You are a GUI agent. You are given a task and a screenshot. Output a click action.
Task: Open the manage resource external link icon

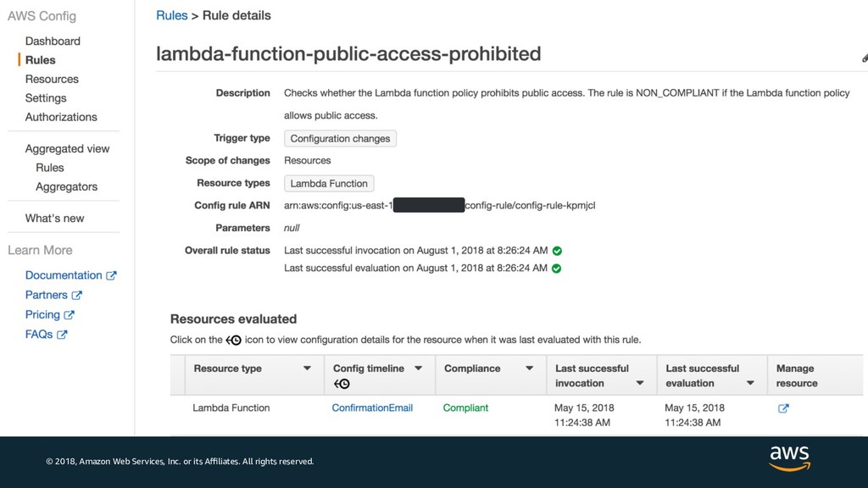[783, 408]
